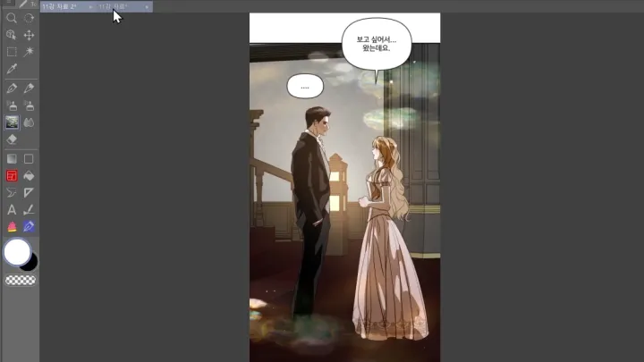Select the highlighted Decoration tool
Screen dimensions: 644x362
(x=12, y=122)
